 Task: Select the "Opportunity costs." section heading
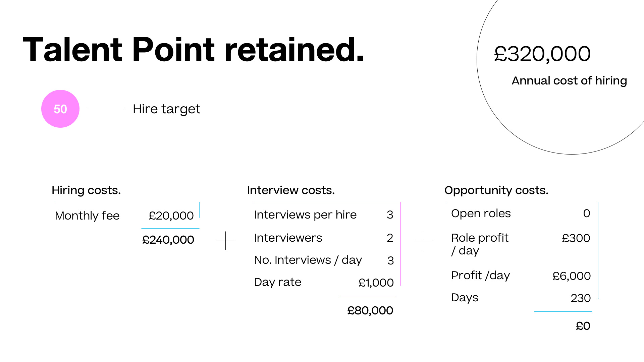click(496, 190)
